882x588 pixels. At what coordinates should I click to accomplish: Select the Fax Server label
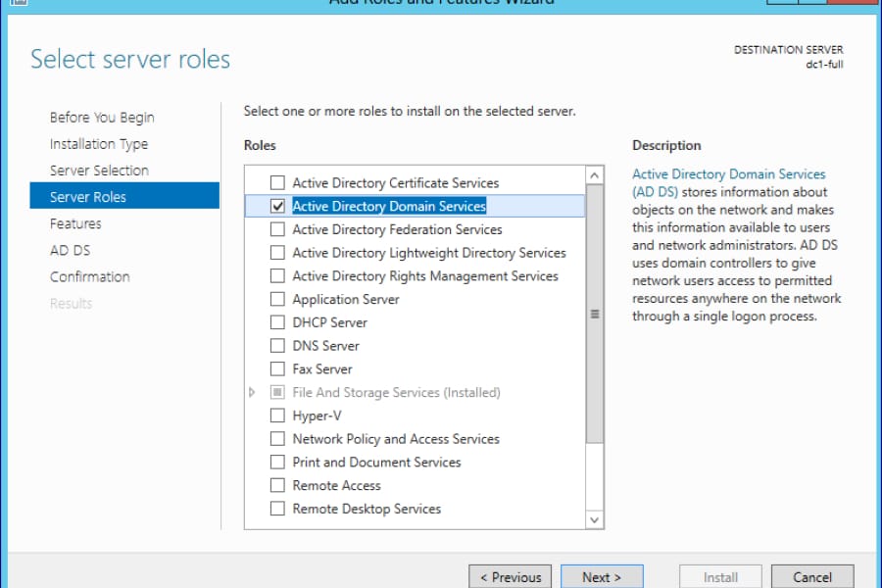tap(322, 369)
